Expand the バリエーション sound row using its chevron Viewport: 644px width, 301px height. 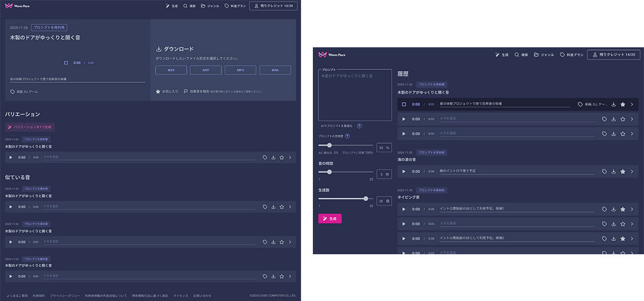(x=290, y=157)
